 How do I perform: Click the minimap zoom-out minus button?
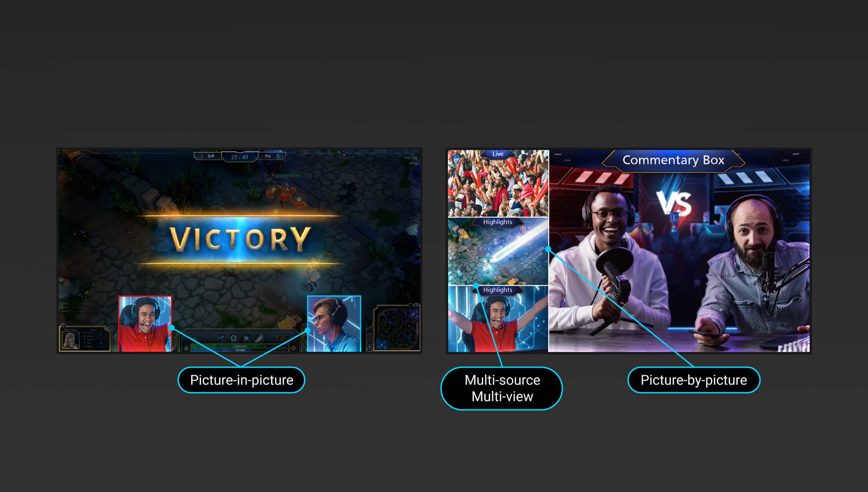pos(370,342)
